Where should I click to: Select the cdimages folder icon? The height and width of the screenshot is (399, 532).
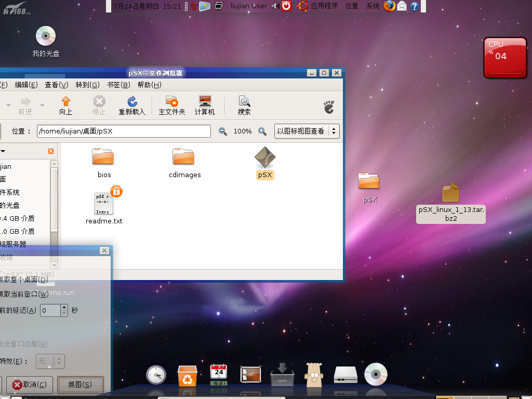coord(183,156)
